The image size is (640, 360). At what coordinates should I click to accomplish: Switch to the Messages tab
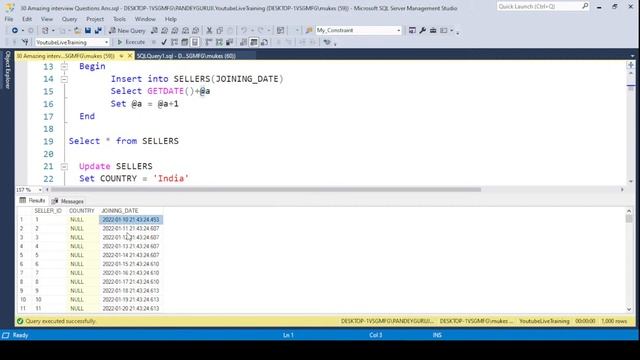coord(68,201)
